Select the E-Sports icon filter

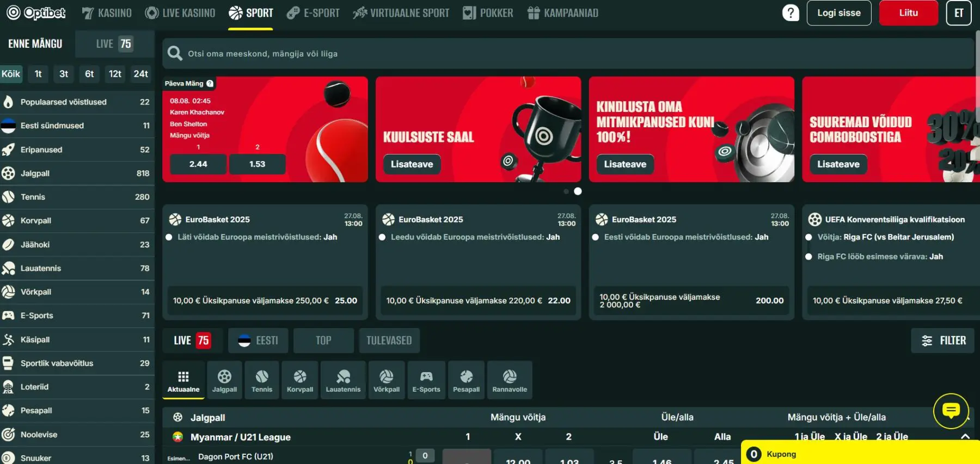coord(426,380)
